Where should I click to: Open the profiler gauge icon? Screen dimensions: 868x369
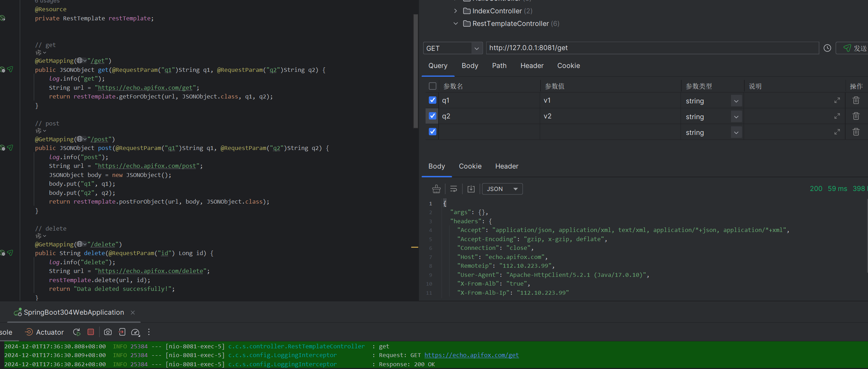pyautogui.click(x=136, y=332)
